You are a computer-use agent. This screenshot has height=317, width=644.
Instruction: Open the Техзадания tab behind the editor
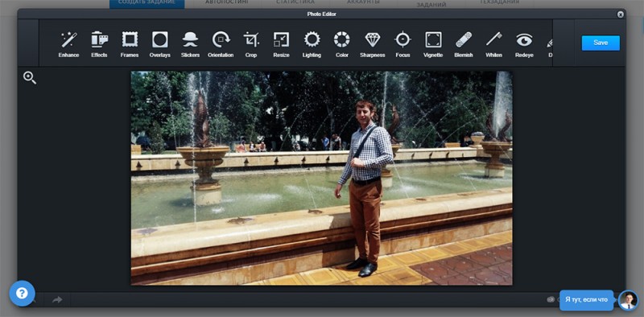(x=499, y=2)
